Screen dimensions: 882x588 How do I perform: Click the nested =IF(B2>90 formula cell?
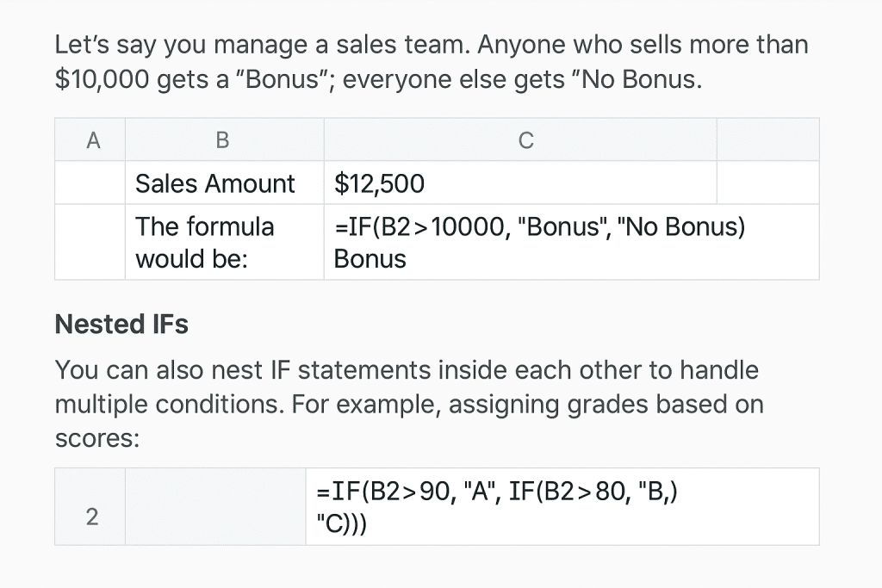(x=500, y=506)
